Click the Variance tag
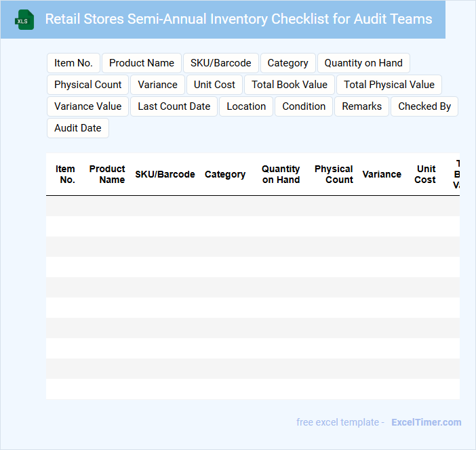This screenshot has width=476, height=450. pyautogui.click(x=157, y=85)
